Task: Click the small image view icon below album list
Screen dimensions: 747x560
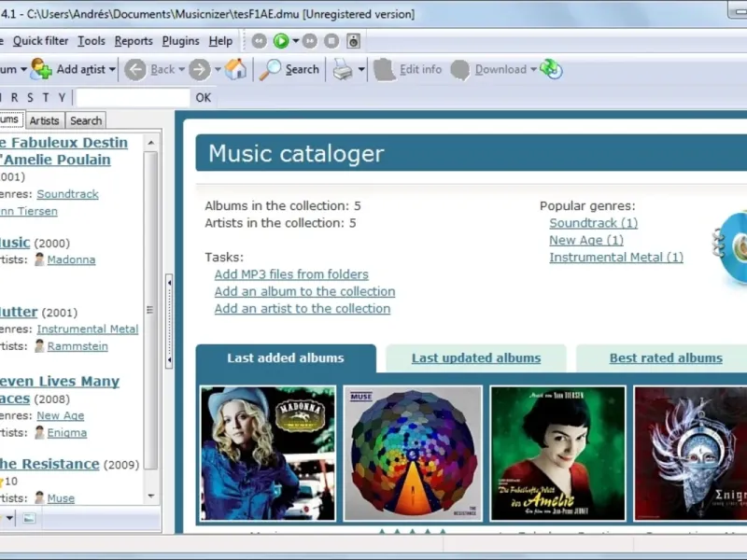Action: (29, 518)
